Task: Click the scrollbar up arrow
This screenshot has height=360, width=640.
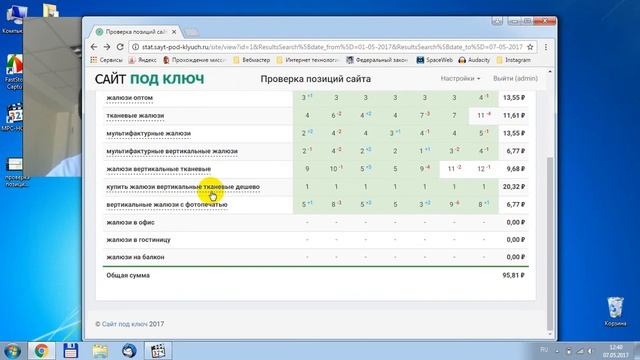Action: click(x=550, y=71)
